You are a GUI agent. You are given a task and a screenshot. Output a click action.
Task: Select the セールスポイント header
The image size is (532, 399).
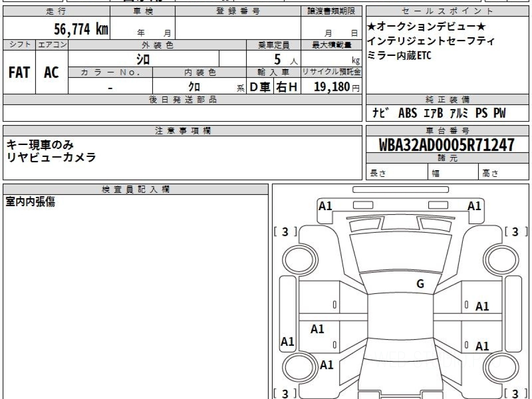coord(447,12)
